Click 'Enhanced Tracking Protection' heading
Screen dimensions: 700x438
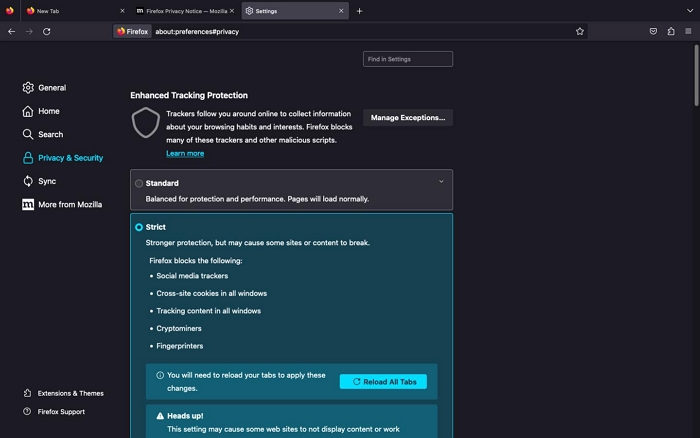pyautogui.click(x=189, y=95)
